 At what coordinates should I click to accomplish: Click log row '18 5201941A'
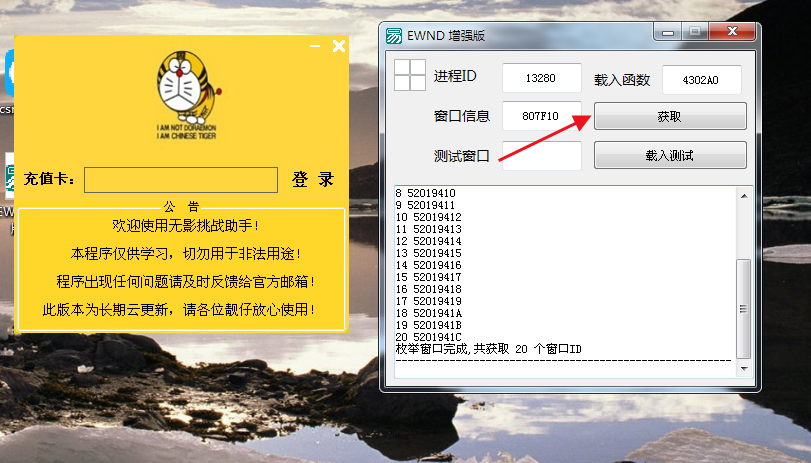[428, 313]
